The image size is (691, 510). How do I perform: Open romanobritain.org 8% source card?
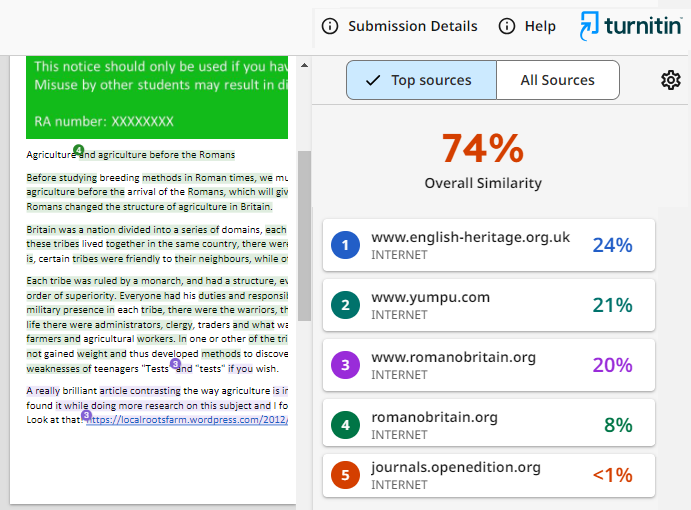pyautogui.click(x=489, y=422)
